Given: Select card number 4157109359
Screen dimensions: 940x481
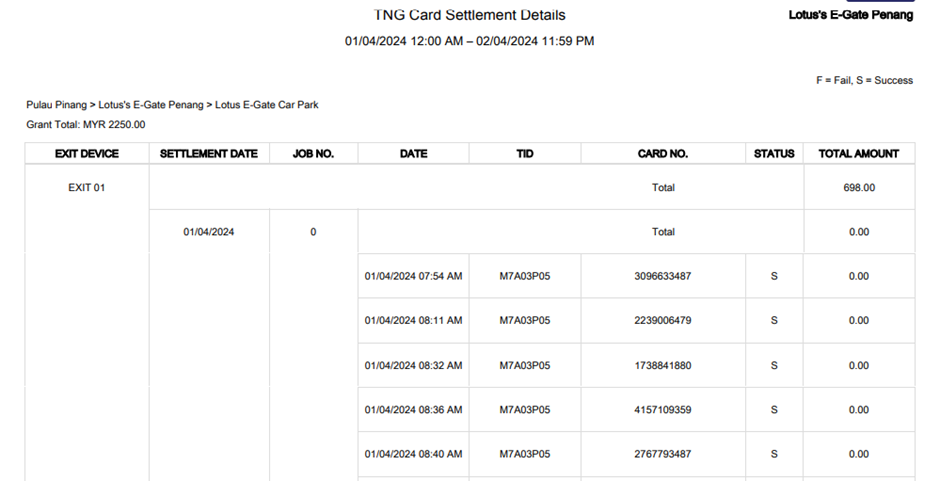Looking at the screenshot, I should pyautogui.click(x=662, y=409).
